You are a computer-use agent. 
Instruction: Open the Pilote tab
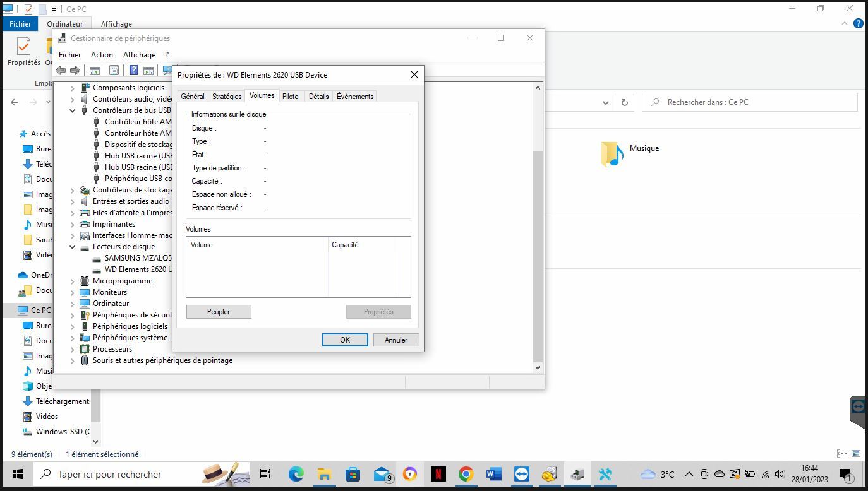[291, 97]
